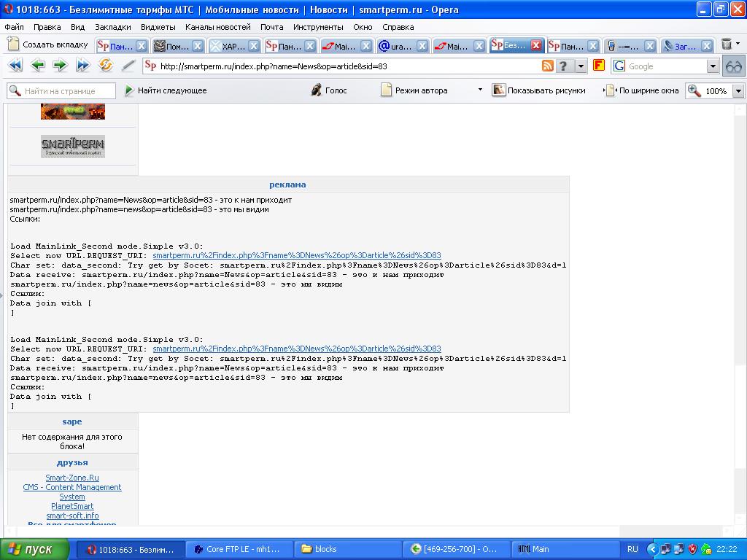Open the zoom 100% dropdown
This screenshot has height=560, width=747.
pos(738,91)
